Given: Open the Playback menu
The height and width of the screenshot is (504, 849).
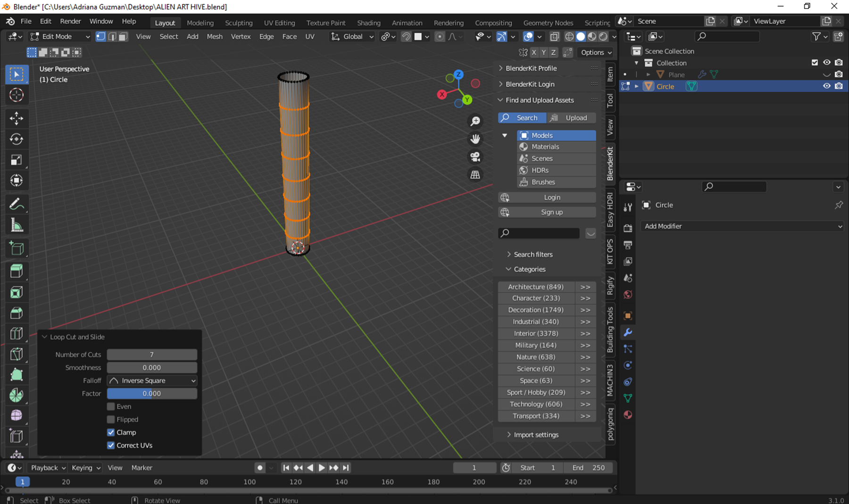Looking at the screenshot, I should coord(48,468).
